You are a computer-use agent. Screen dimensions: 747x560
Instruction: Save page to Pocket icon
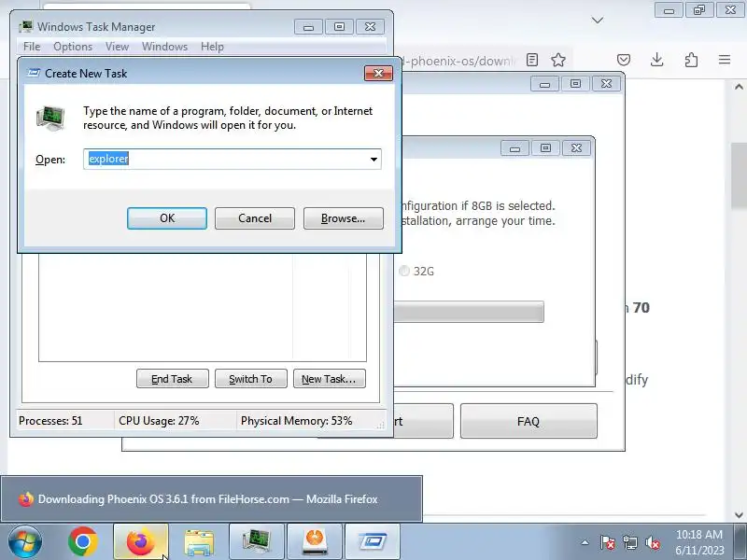pyautogui.click(x=624, y=60)
